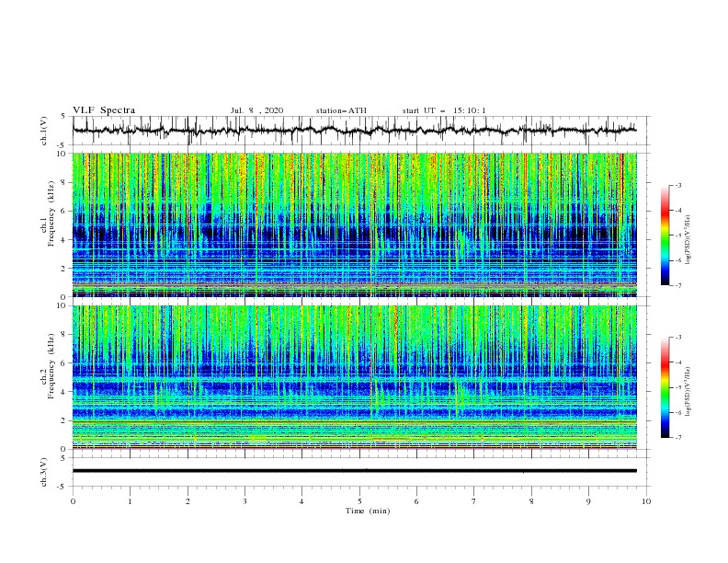The height and width of the screenshot is (563, 728).
Task: Click the log(PSD) label beside ch.2 colorbar
Action: pos(688,391)
